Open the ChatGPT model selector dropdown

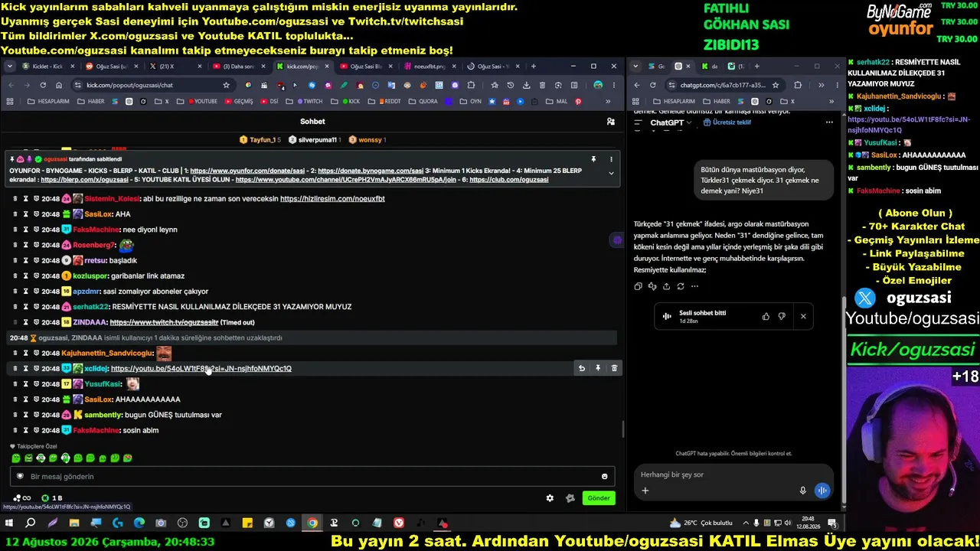[x=671, y=122]
